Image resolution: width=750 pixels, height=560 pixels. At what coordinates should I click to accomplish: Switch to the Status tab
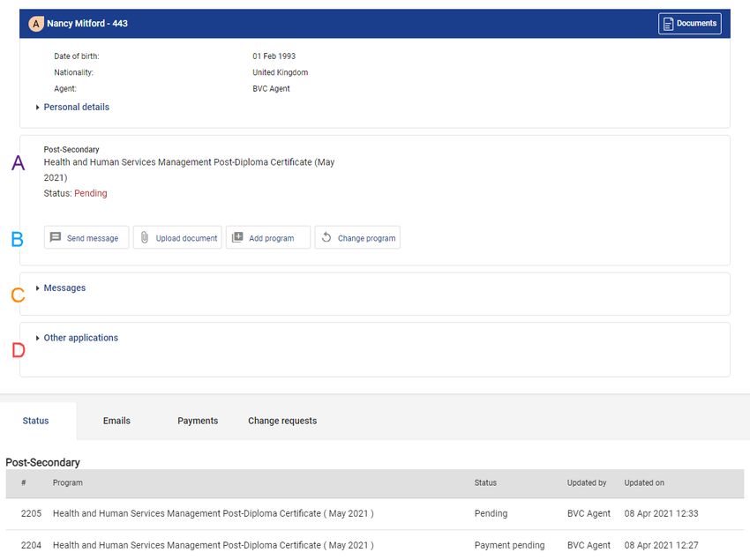[x=36, y=421]
